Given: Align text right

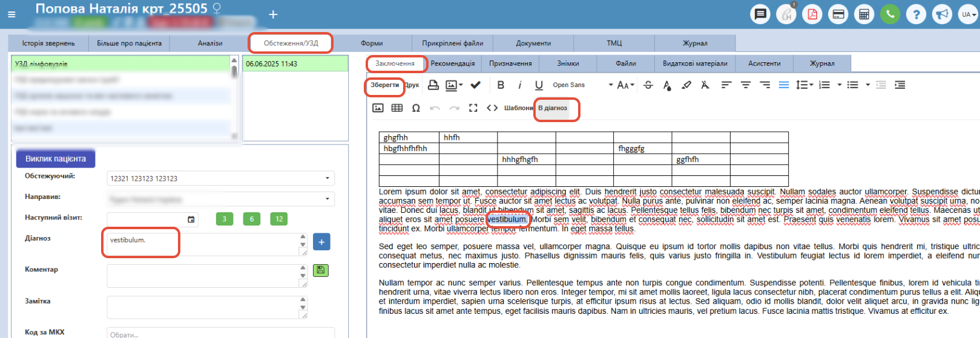Looking at the screenshot, I should pos(765,85).
